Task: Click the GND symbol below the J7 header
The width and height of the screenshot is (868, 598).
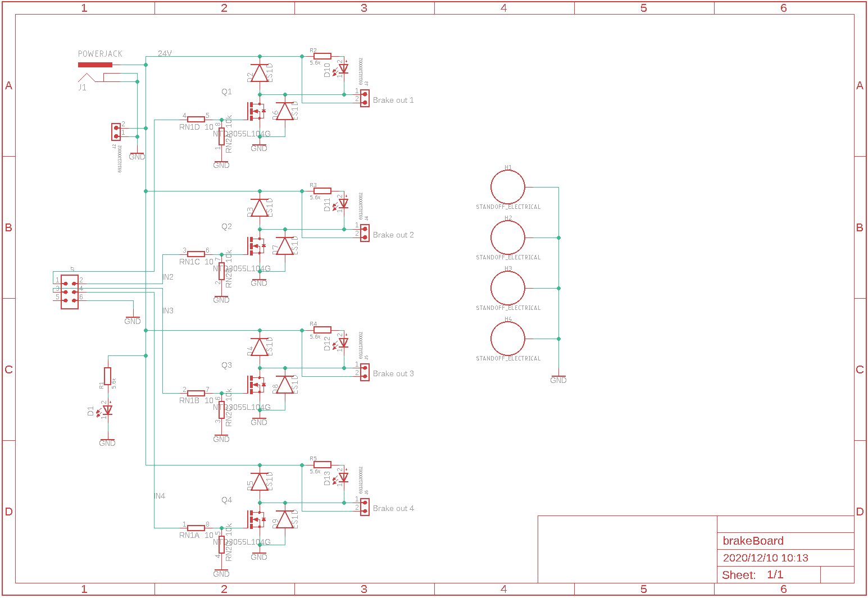Action: click(x=133, y=320)
